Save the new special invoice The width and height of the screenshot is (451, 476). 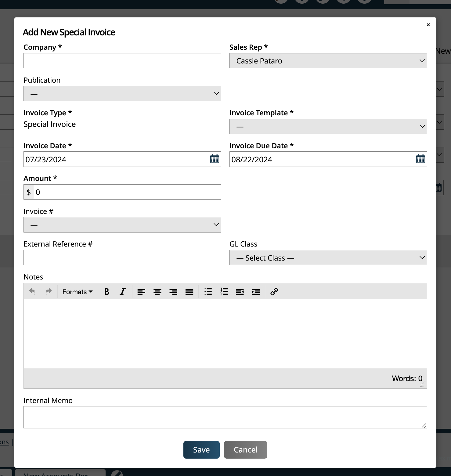pyautogui.click(x=201, y=449)
